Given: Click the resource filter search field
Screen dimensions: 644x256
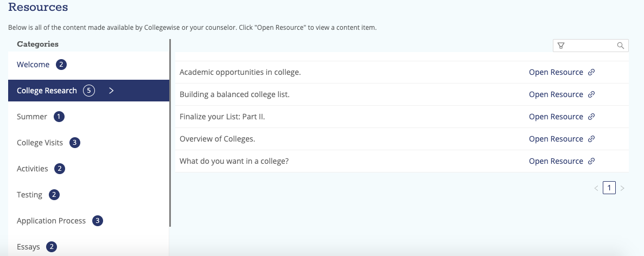Looking at the screenshot, I should (591, 46).
